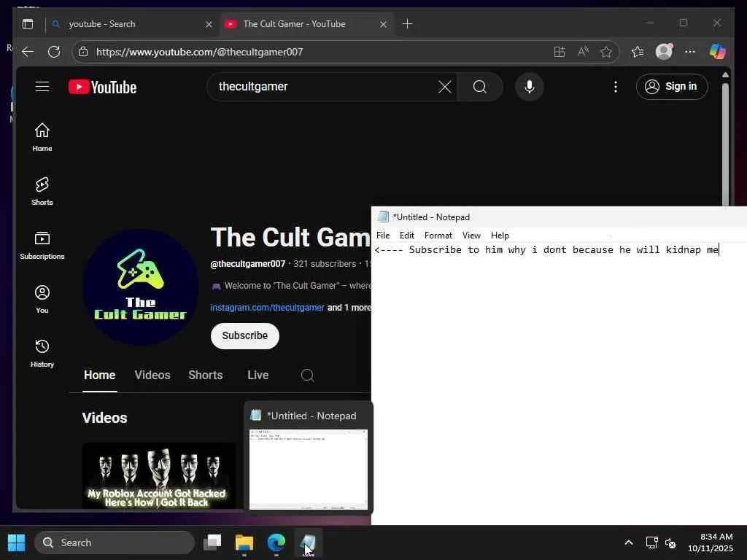This screenshot has width=747, height=560.
Task: Select the channel Live tab
Action: 258,376
